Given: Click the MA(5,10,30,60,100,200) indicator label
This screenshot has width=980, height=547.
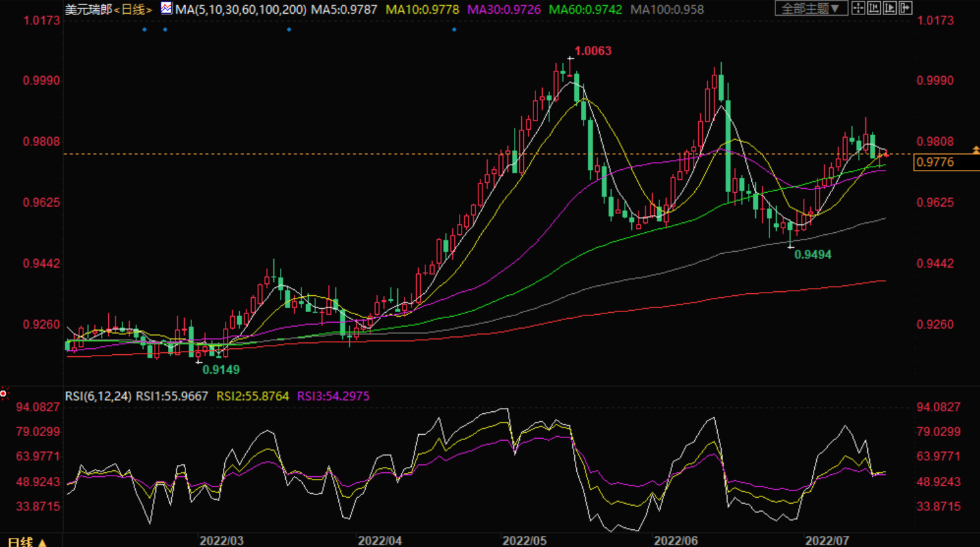Looking at the screenshot, I should coord(241,10).
